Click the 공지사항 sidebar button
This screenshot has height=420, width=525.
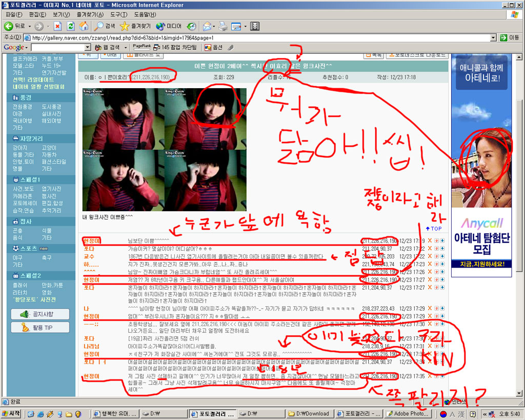coord(40,314)
